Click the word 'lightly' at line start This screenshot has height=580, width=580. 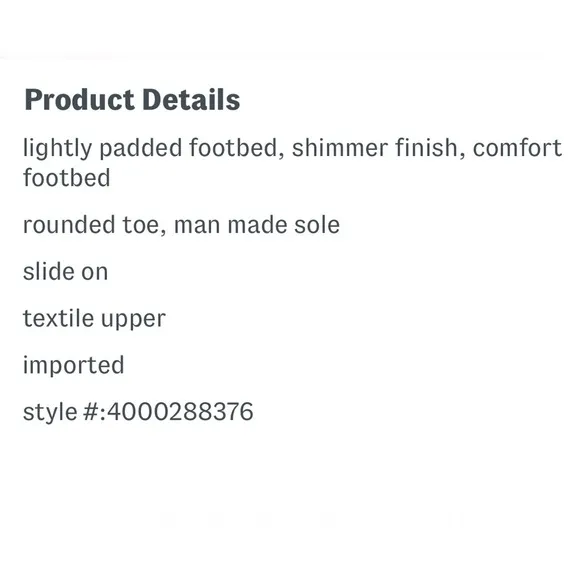point(57,148)
